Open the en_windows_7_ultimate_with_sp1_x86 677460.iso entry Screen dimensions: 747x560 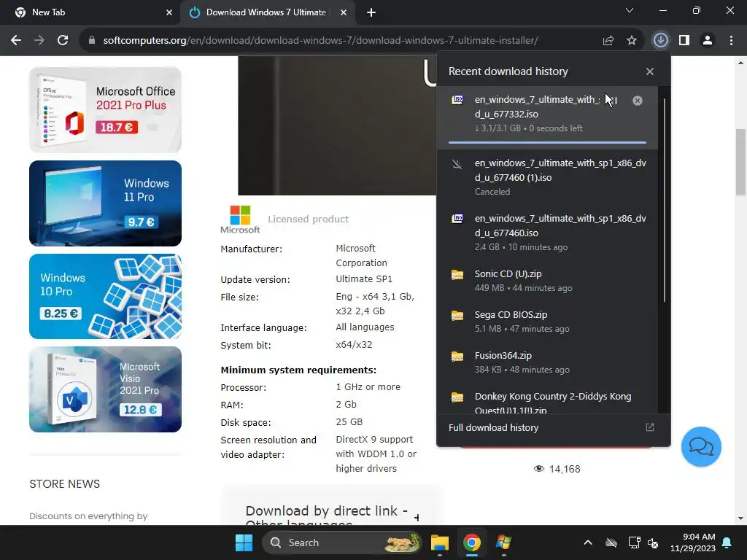[x=547, y=233]
